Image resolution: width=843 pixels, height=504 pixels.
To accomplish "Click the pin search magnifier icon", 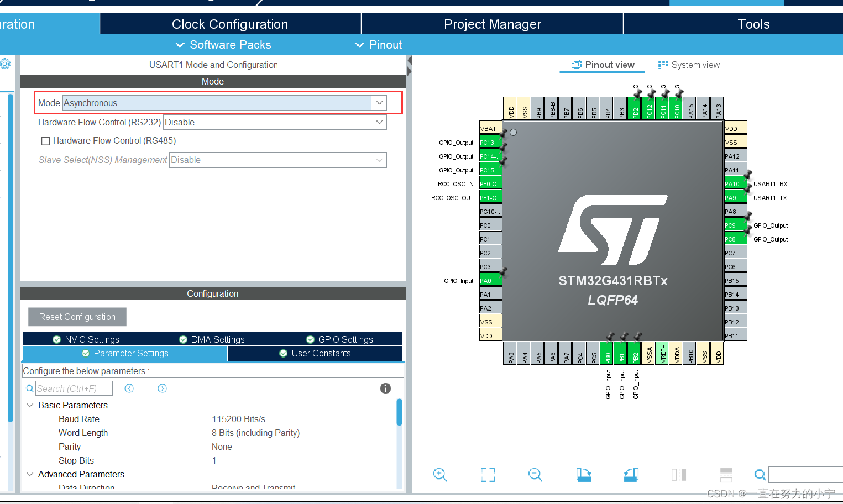I will (760, 475).
